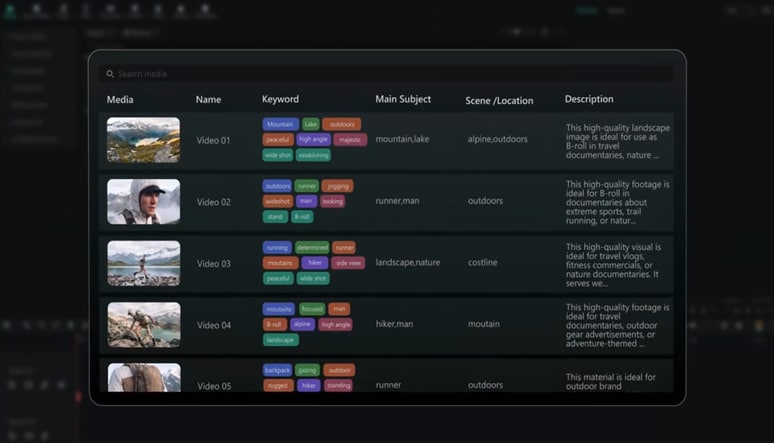Click the Search media input field
Screen dimensions: 774x443
point(386,74)
